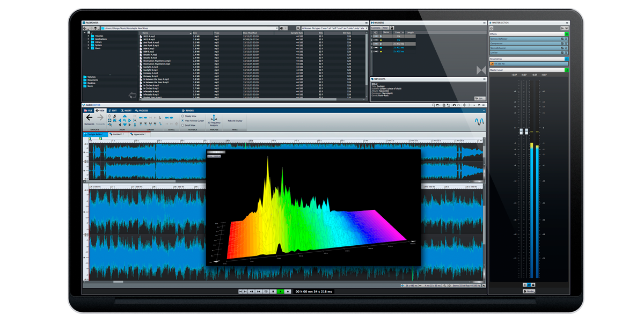Screen dimensions: 644x322
Task: Expand the Volumes tree item in FileBrowser
Action: point(90,35)
